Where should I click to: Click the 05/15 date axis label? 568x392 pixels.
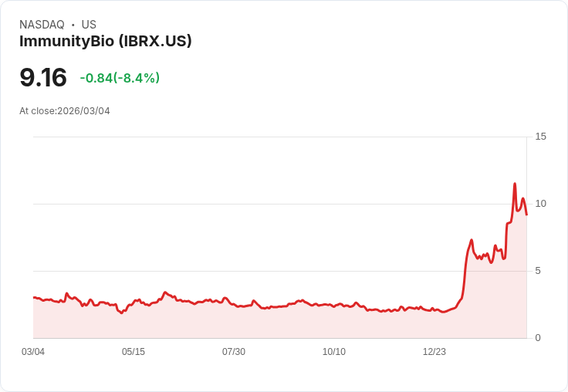[x=134, y=352]
